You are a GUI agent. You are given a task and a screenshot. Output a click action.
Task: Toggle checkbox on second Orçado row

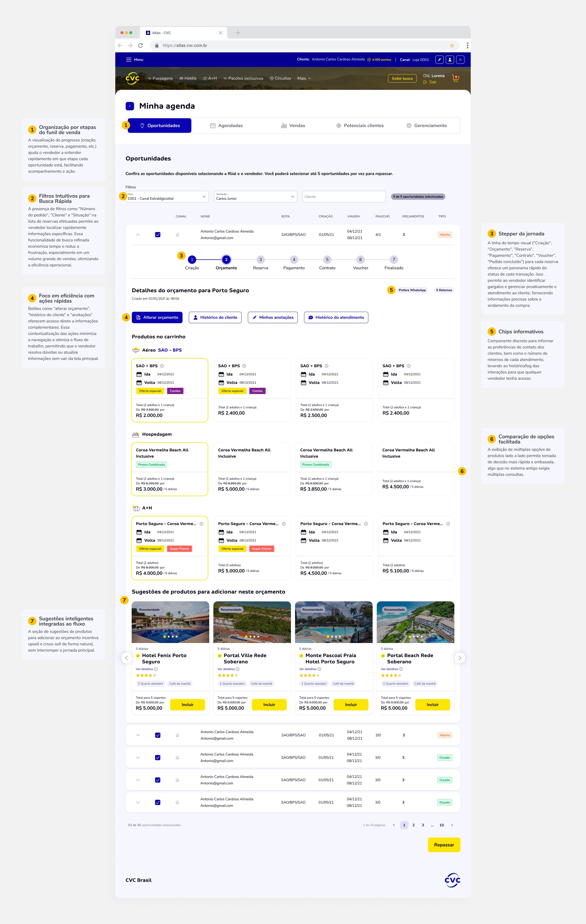point(158,780)
